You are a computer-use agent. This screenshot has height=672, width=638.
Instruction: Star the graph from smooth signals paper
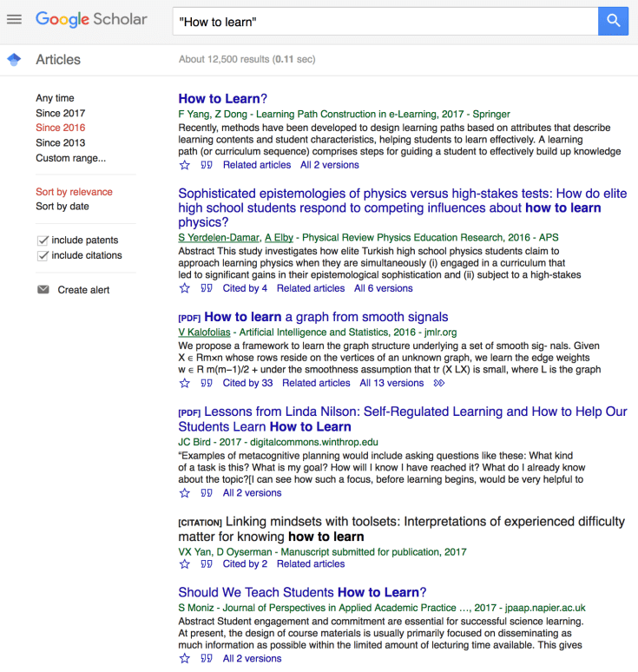coord(185,383)
